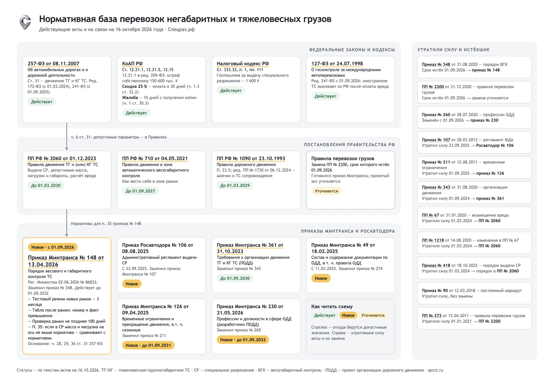This screenshot has width=554, height=392.
Task: Open ПП № 272 от 15.04.2011 link in expired list
Action: click(431, 316)
